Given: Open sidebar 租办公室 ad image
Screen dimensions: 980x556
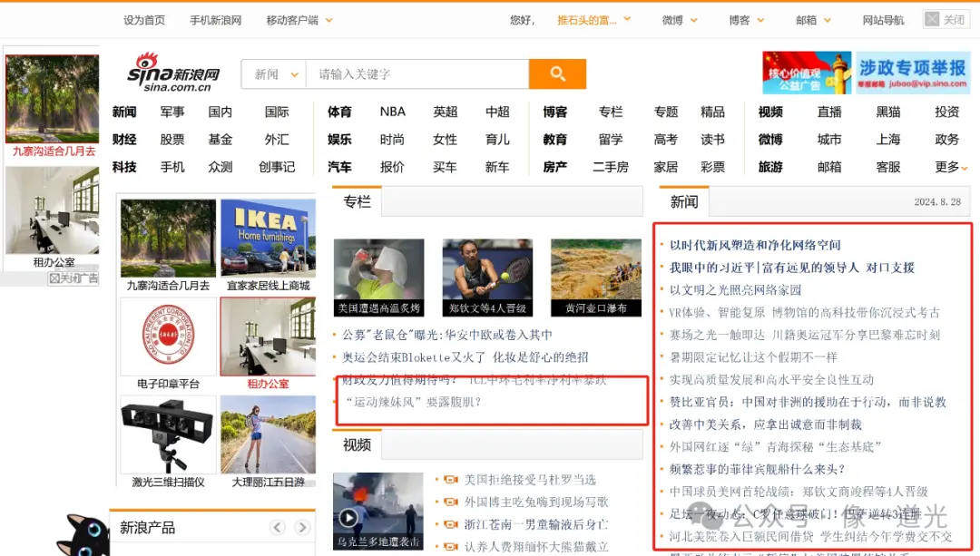Looking at the screenshot, I should click(x=53, y=210).
